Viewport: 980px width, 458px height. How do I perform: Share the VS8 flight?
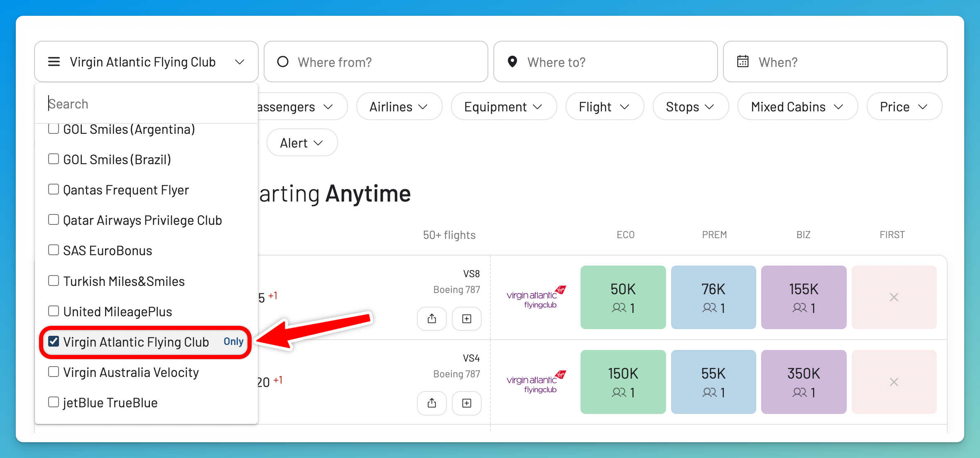tap(432, 319)
